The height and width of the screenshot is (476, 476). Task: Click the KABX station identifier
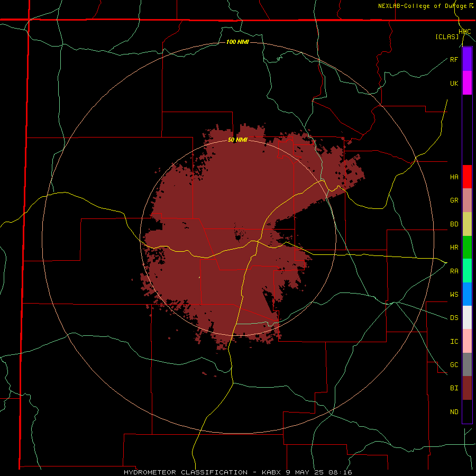[x=272, y=472]
